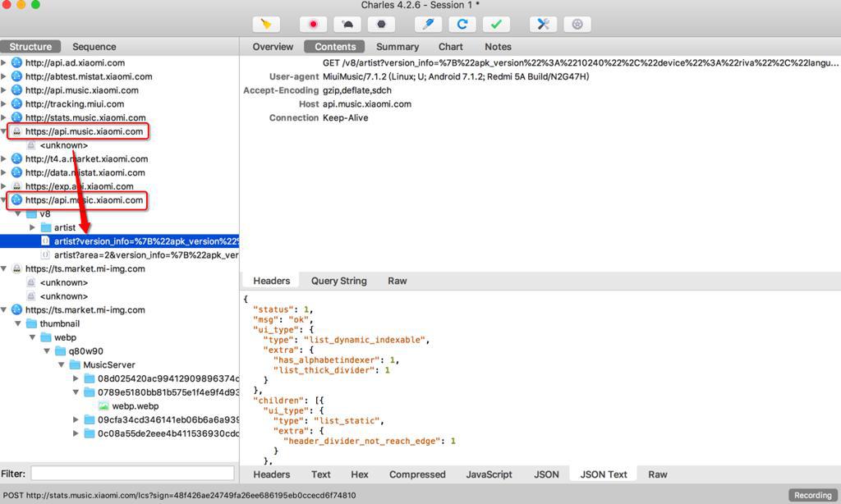The width and height of the screenshot is (841, 504).
Task: Switch response view to JSON tab
Action: point(546,474)
